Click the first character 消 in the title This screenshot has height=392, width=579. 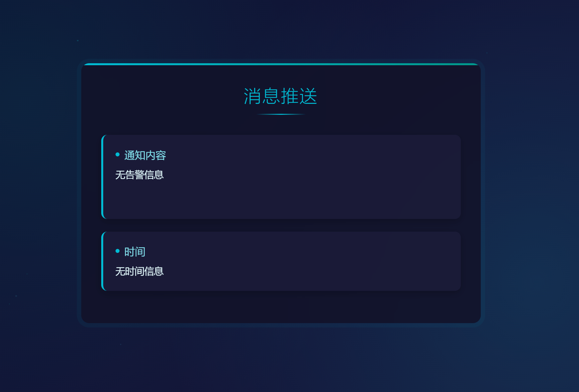pos(253,96)
